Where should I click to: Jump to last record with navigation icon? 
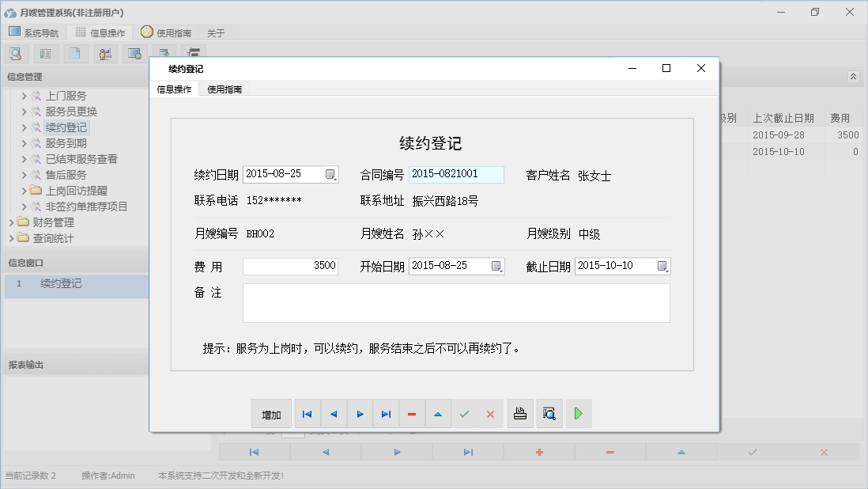[x=386, y=413]
